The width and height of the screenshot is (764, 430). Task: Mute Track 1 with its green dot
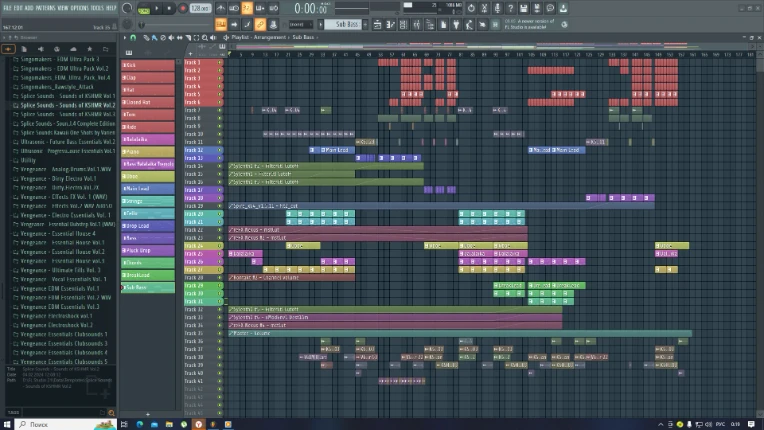point(220,62)
